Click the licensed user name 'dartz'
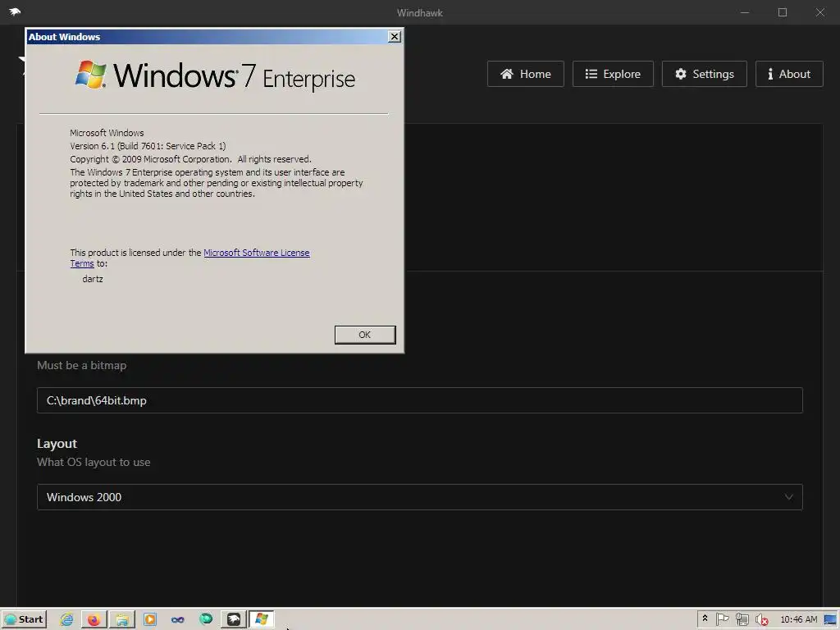 click(93, 279)
